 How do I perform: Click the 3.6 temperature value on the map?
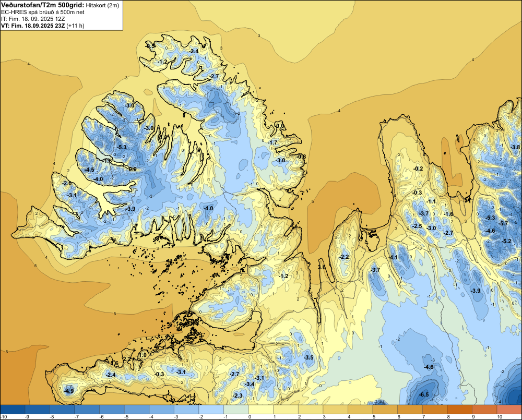point(322,267)
